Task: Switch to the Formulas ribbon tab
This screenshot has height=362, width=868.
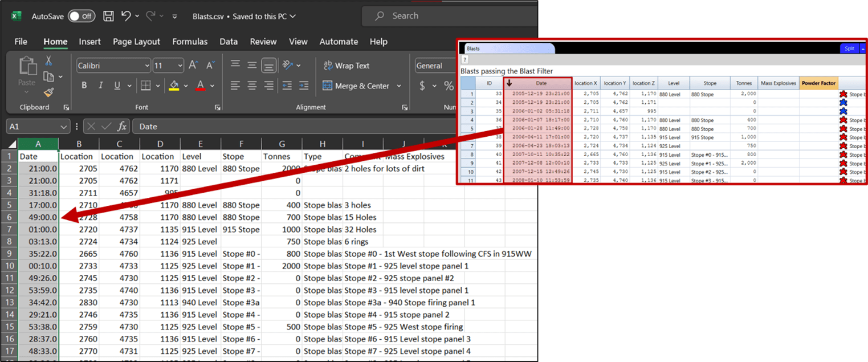Action: coord(190,41)
